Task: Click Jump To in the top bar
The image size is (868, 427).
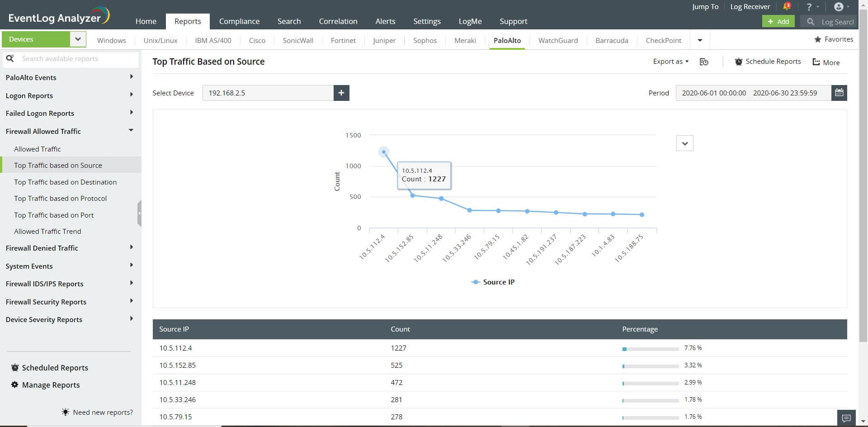Action: point(705,7)
